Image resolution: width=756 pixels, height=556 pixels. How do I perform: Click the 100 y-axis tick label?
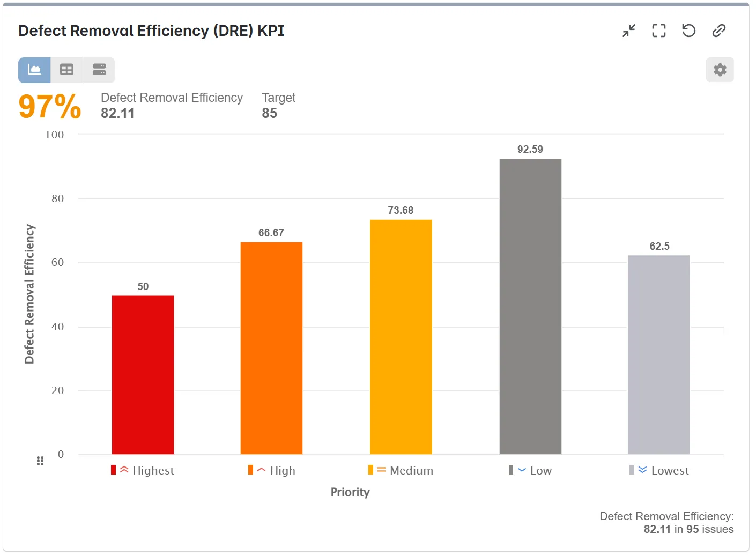point(55,135)
